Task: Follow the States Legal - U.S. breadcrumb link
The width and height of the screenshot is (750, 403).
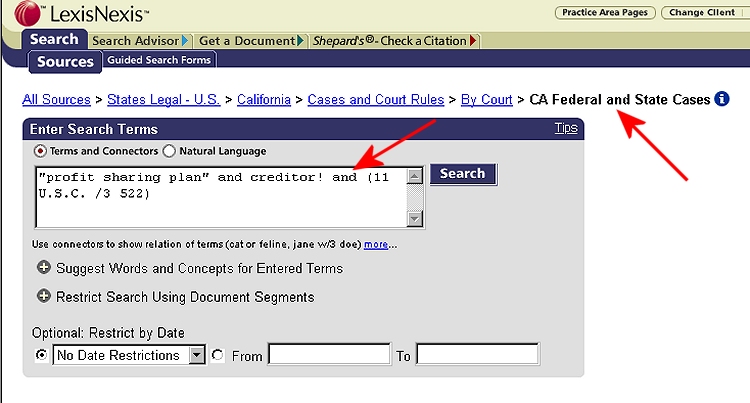Action: 164,99
